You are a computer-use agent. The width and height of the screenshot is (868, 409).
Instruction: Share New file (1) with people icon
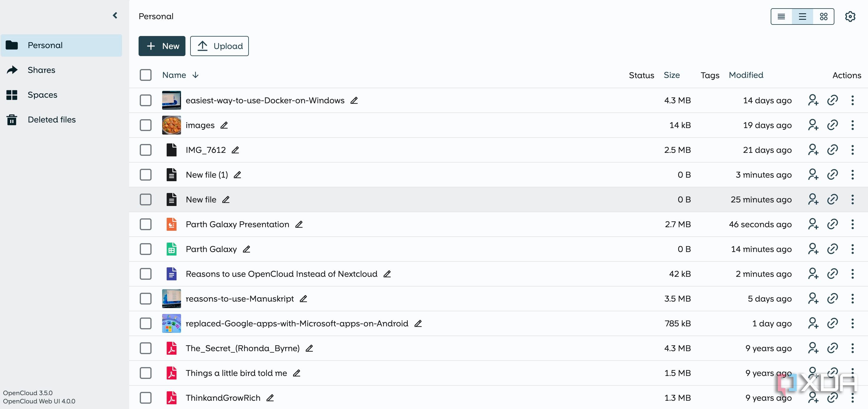point(813,175)
